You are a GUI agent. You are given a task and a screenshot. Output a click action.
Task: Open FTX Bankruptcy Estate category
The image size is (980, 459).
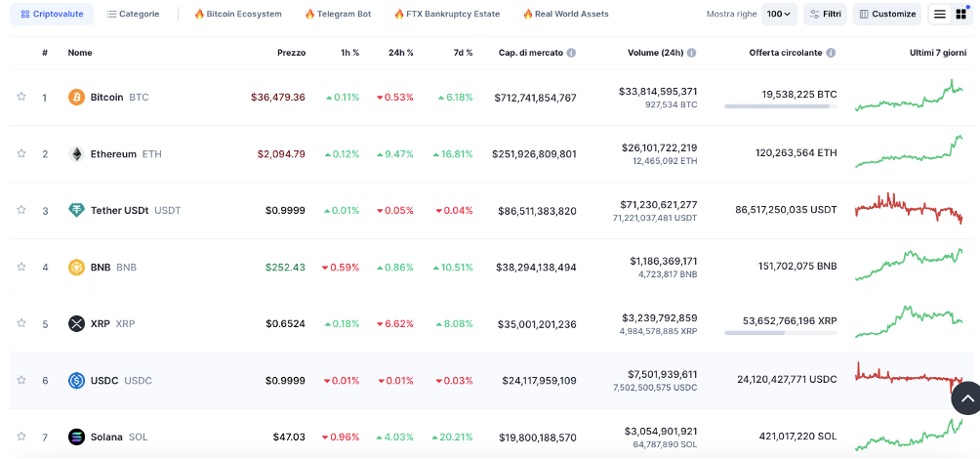click(x=447, y=14)
